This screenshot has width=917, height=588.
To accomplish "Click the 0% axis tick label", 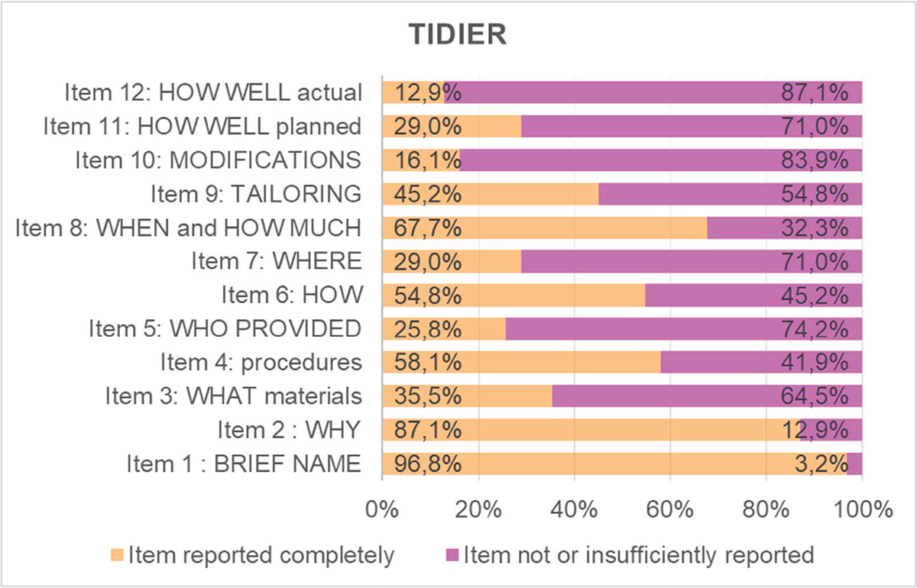I will point(381,509).
